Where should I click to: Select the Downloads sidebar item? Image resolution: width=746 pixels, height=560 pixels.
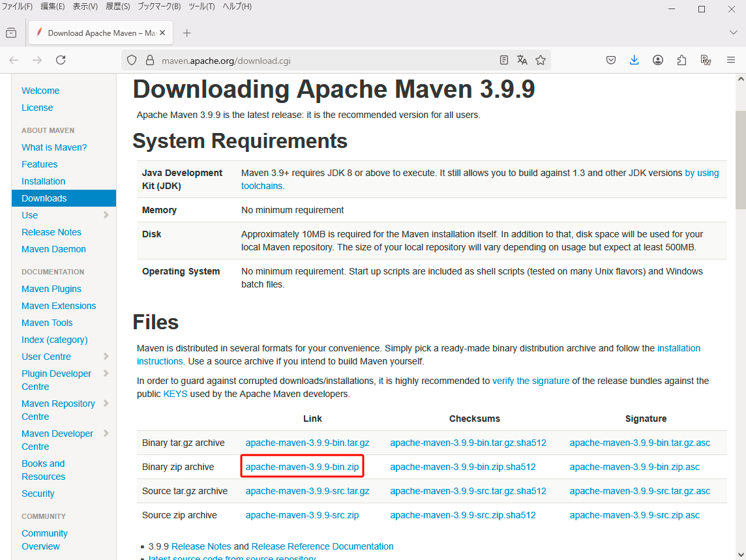(64, 198)
